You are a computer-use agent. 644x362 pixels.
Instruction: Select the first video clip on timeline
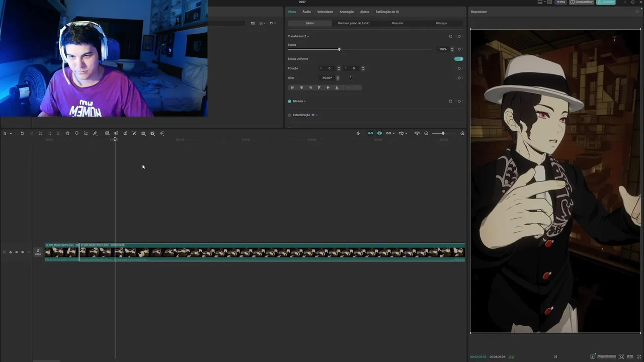(62, 251)
